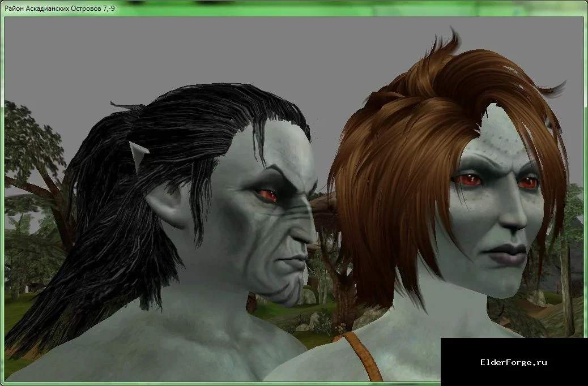Click the white ear tip poking through black hair

click(x=138, y=153)
